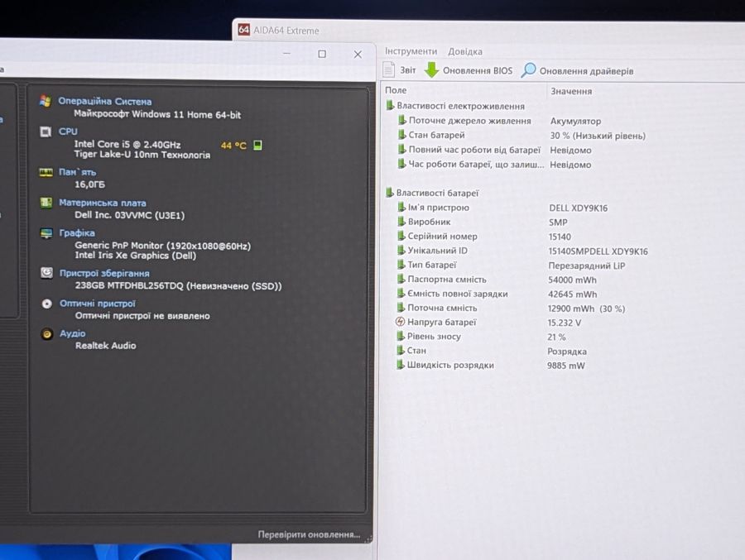Select the value 12900 mWh (30 %)
This screenshot has width=745, height=560.
(x=586, y=309)
